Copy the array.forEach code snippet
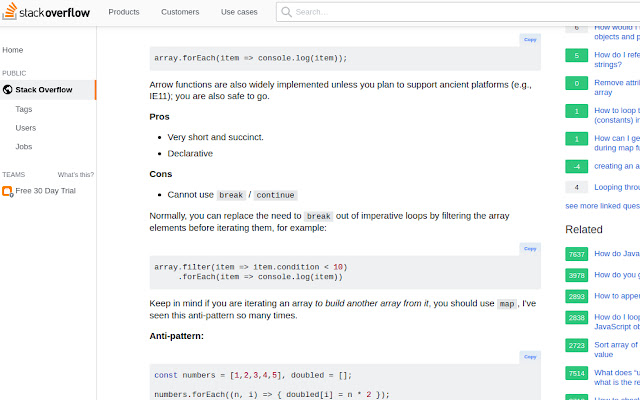 coord(530,40)
